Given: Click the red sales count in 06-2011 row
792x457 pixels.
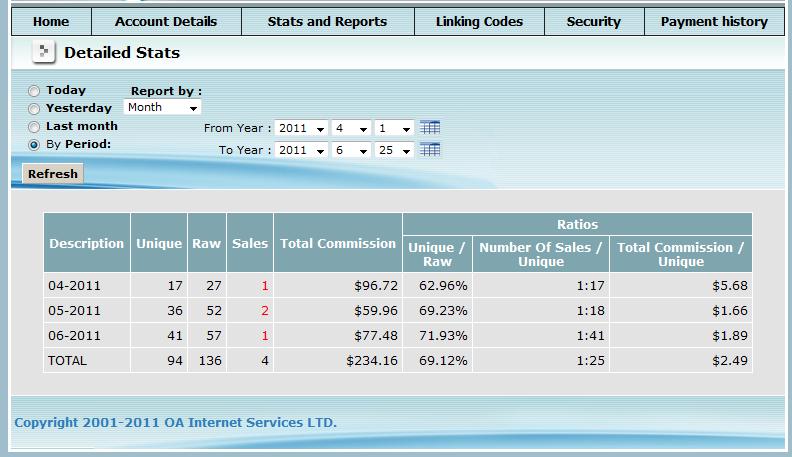Looking at the screenshot, I should tap(265, 336).
